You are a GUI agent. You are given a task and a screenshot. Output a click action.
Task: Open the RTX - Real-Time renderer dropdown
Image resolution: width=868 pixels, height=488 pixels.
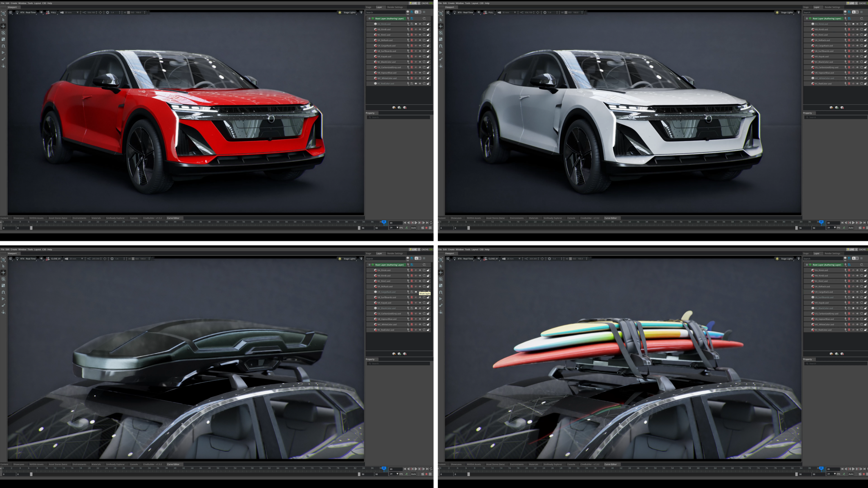click(x=28, y=13)
